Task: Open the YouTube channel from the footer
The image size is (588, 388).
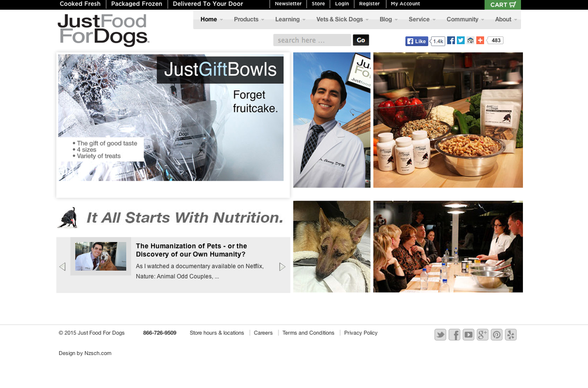Action: coord(468,335)
